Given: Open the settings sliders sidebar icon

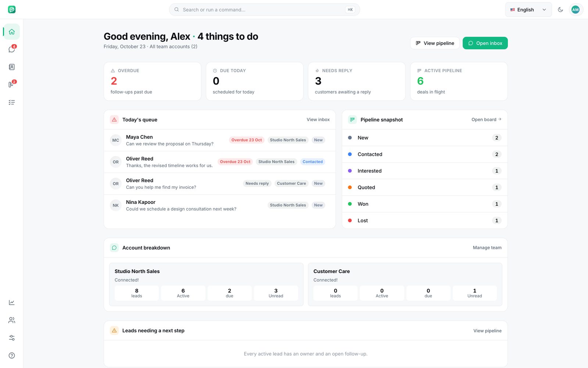Looking at the screenshot, I should tap(12, 338).
